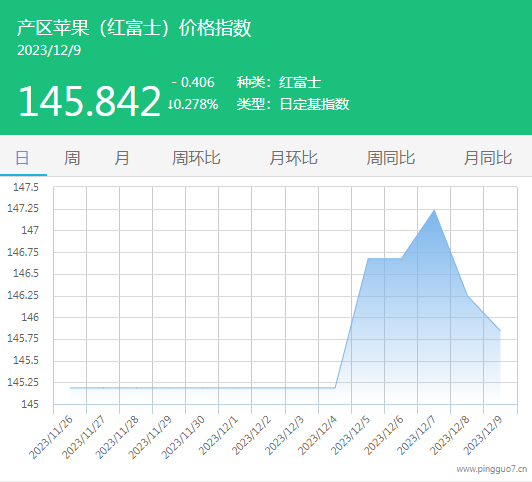Click the last data point at 2023/12/9
Viewport: 532px width, 482px height.
click(500, 331)
